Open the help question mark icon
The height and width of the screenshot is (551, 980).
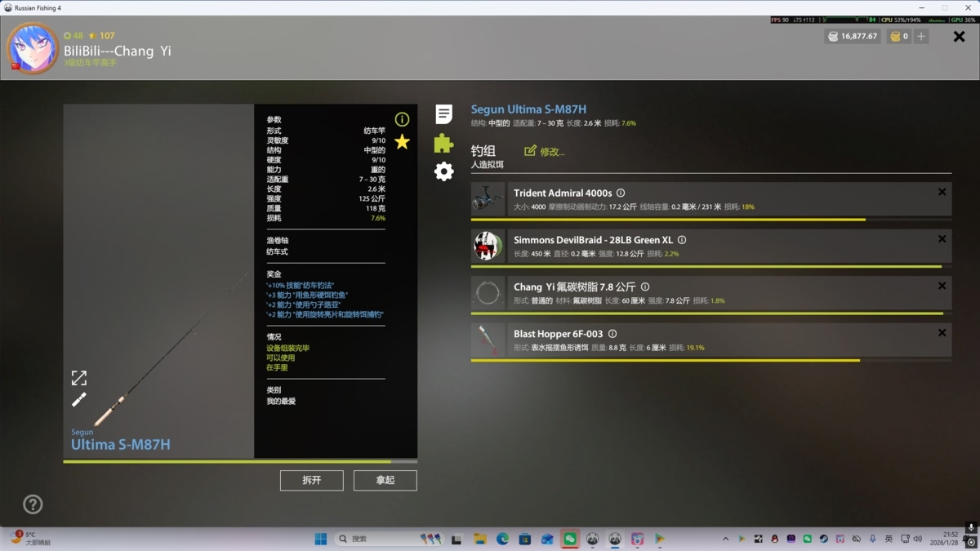pyautogui.click(x=33, y=504)
